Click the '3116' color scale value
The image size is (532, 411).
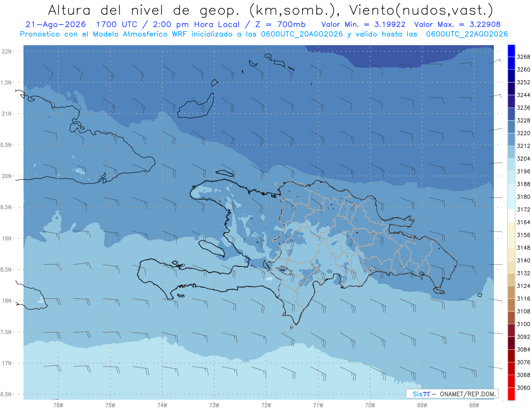[524, 299]
